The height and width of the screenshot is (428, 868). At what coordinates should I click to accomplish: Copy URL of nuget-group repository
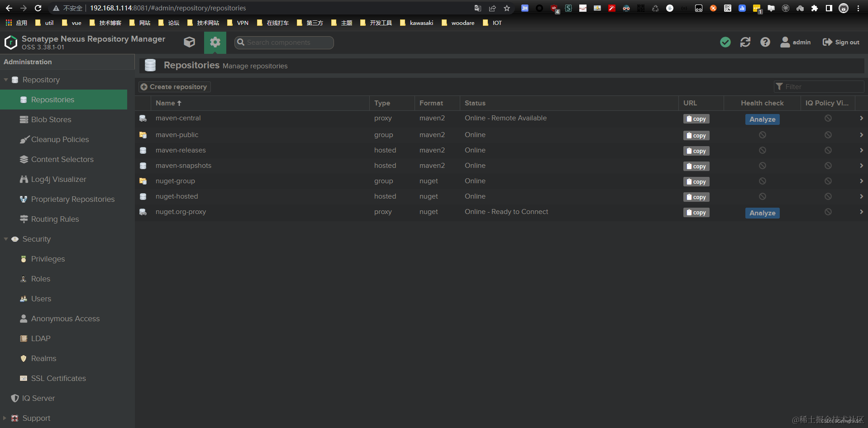click(696, 182)
